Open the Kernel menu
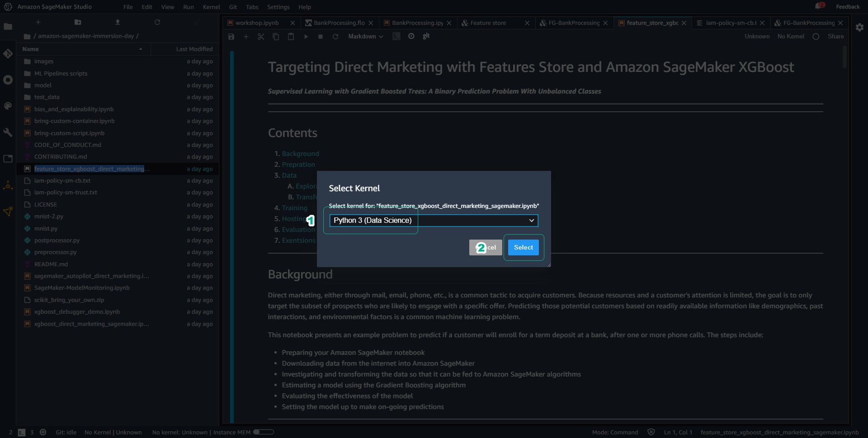868x438 pixels. tap(211, 7)
